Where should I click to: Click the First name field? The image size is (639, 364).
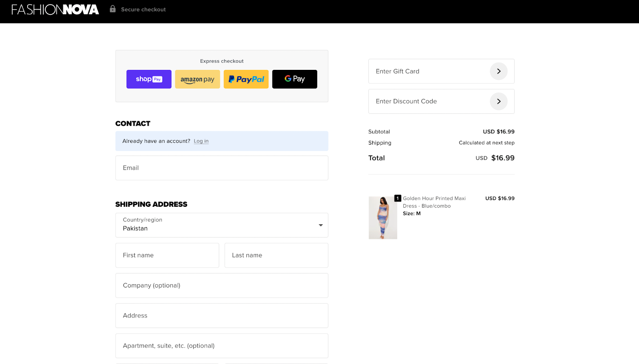pyautogui.click(x=167, y=255)
